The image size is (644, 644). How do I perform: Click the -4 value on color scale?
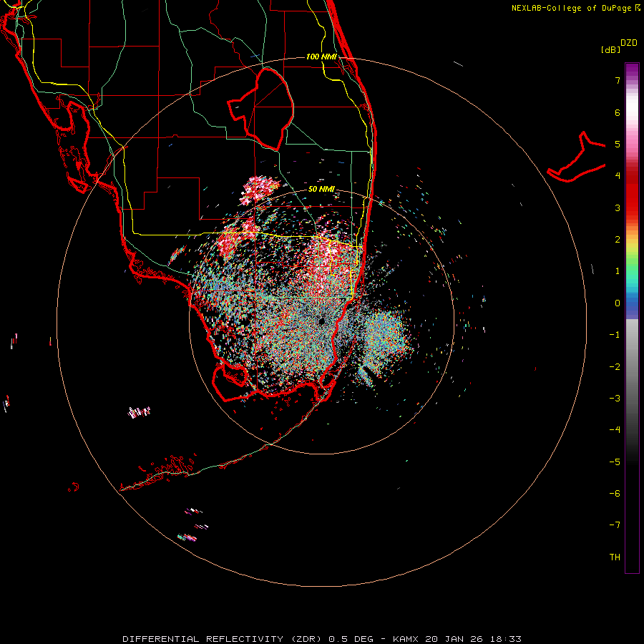[x=615, y=430]
